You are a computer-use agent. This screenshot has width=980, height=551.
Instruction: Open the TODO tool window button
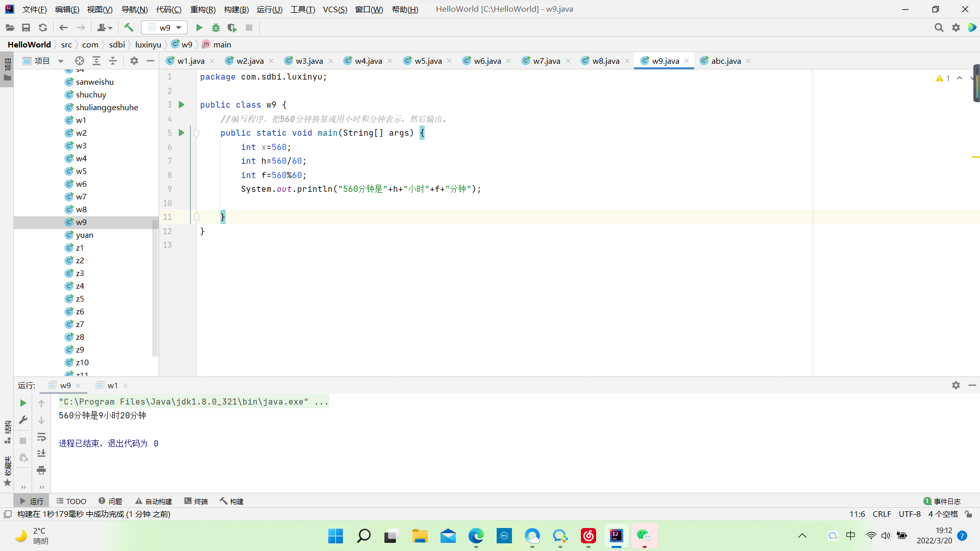71,501
